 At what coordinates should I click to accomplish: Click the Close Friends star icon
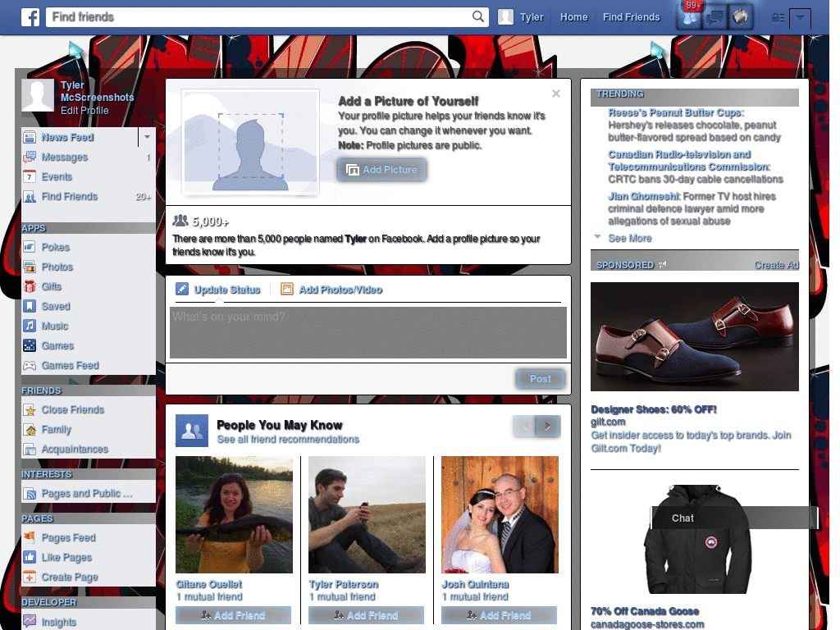tap(30, 410)
